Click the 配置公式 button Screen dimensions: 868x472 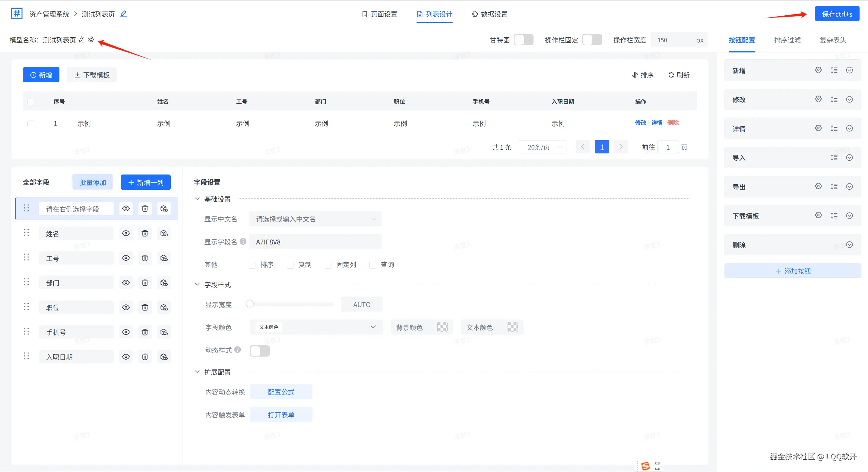point(281,392)
